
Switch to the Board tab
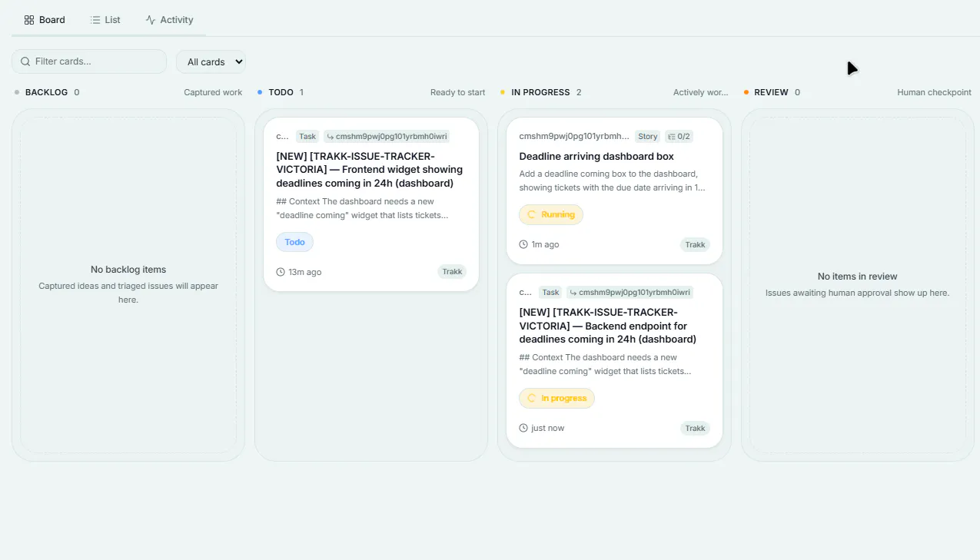[x=45, y=20]
